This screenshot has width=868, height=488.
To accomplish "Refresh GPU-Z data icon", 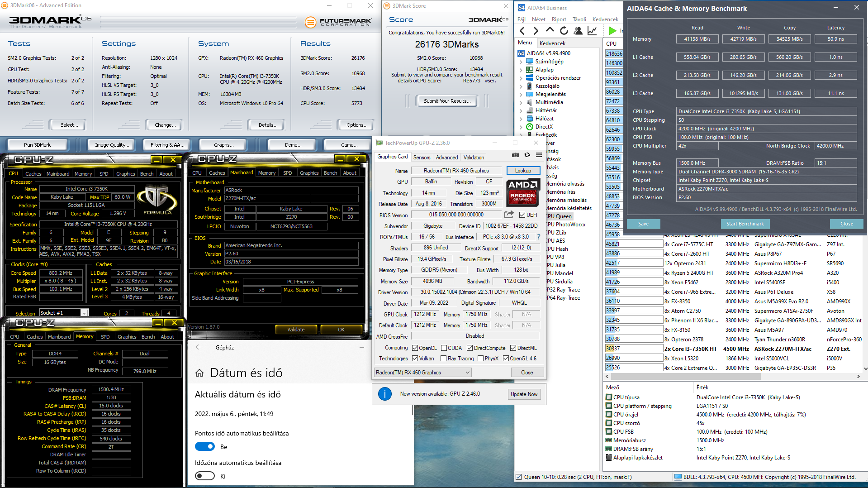I will pyautogui.click(x=527, y=155).
